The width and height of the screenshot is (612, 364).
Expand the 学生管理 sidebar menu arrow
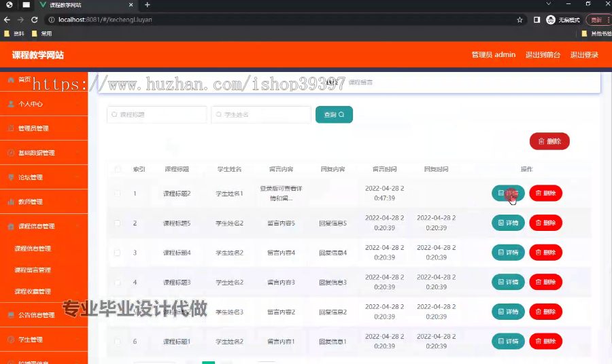(x=77, y=340)
